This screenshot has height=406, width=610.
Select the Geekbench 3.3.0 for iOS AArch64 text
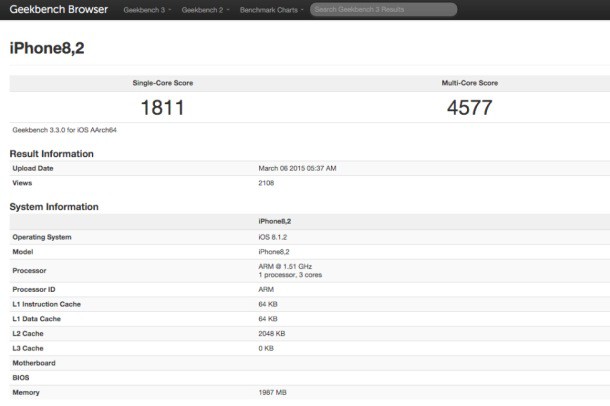tap(65, 130)
